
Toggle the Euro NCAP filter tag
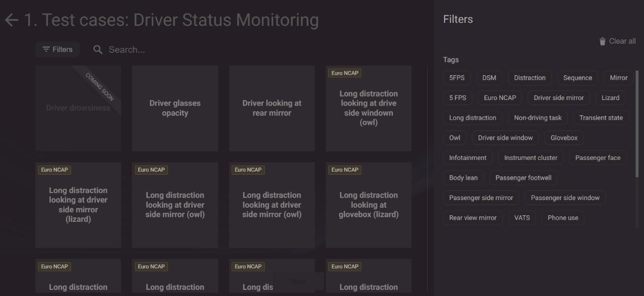coord(500,98)
